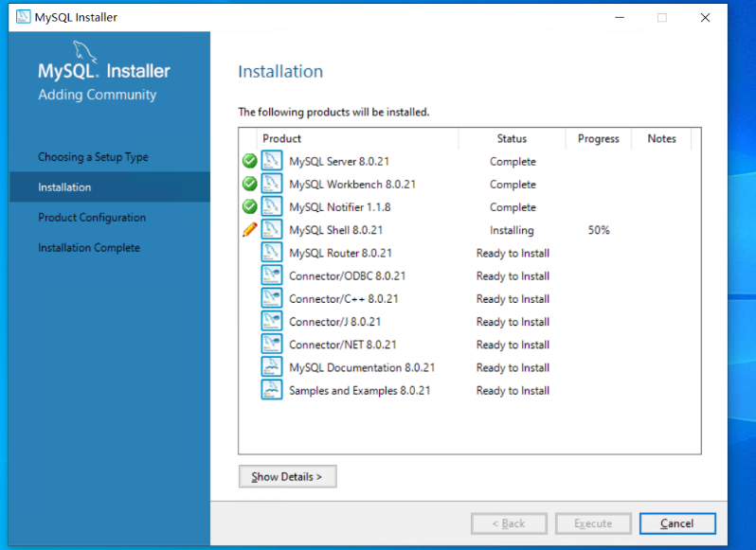This screenshot has width=756, height=550.
Task: Click the Back button
Action: [509, 523]
